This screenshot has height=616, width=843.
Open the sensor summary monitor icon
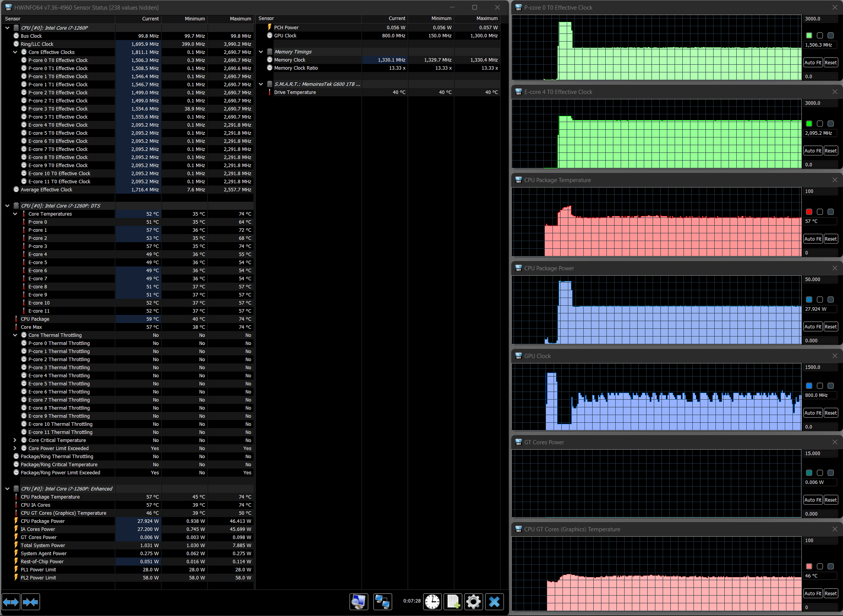(x=358, y=602)
